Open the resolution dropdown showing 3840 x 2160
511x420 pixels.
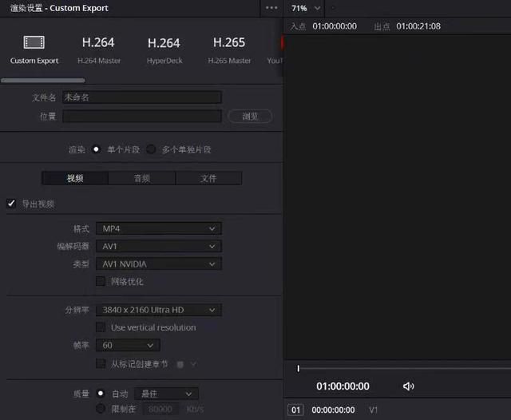tap(159, 310)
